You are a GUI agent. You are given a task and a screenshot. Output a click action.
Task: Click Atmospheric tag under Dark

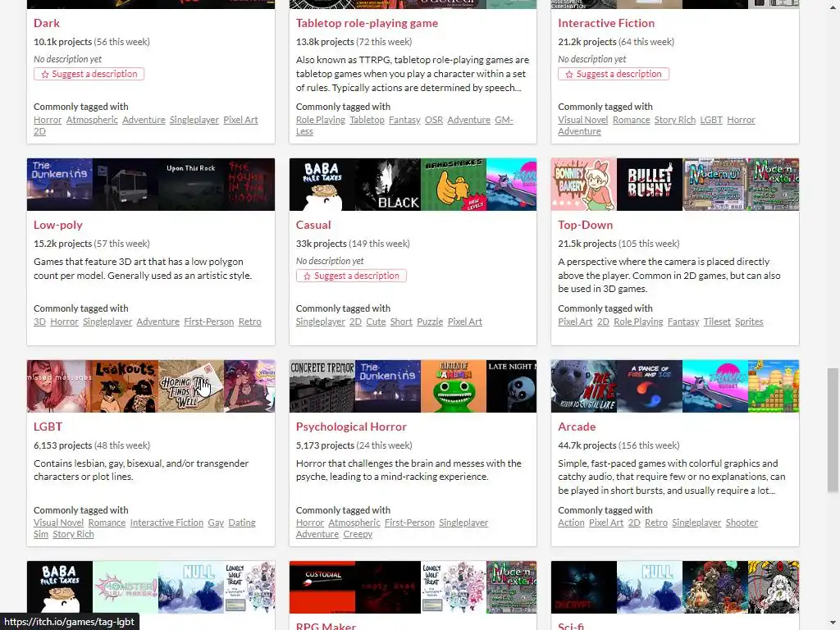[x=92, y=120]
